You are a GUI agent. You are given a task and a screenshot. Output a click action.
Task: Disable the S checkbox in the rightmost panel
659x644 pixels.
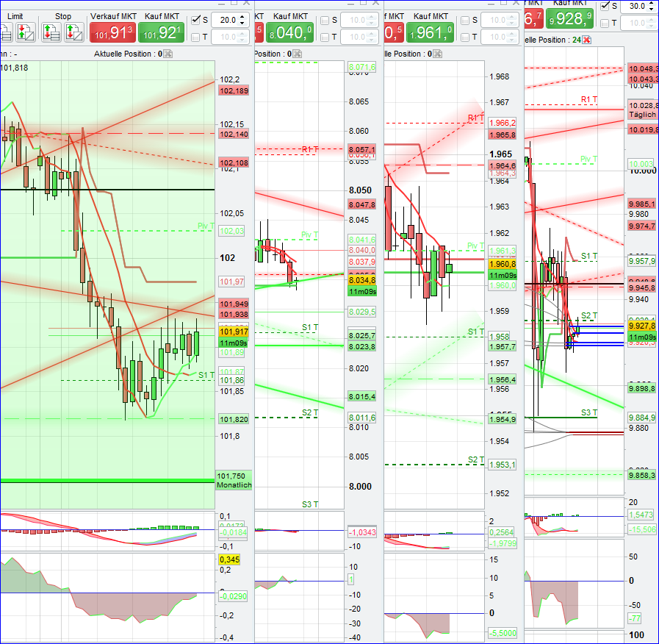605,6
